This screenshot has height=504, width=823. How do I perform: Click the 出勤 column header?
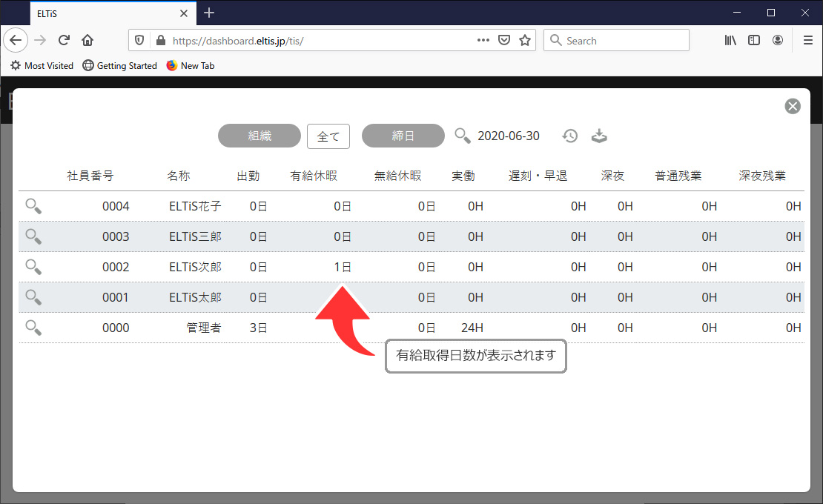point(248,176)
